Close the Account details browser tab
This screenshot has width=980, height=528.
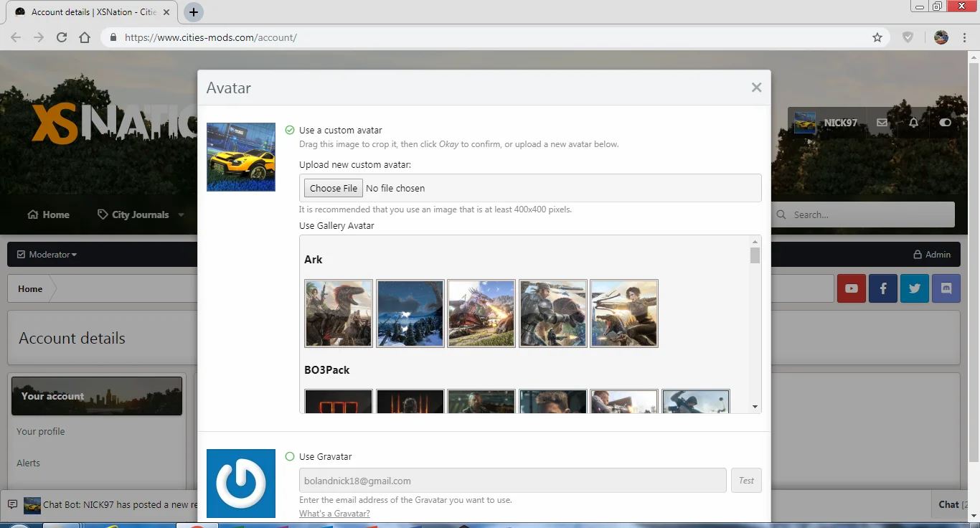tap(168, 12)
